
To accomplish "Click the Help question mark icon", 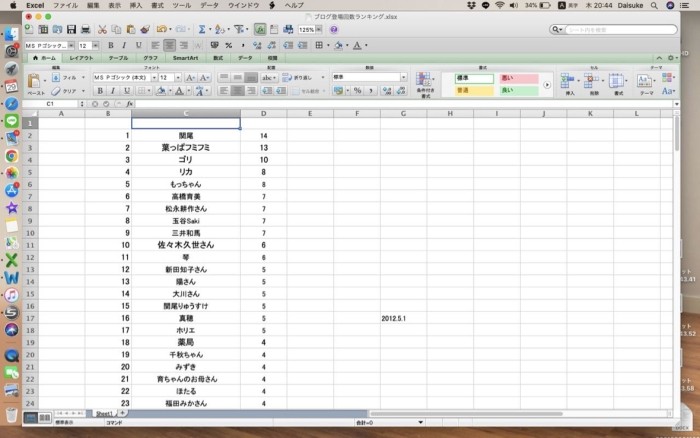I will [x=333, y=30].
